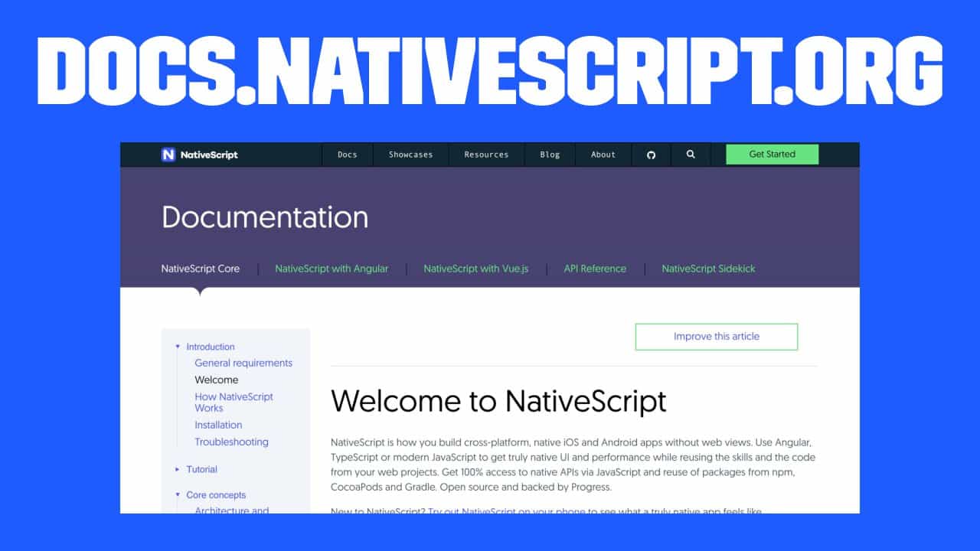Open the GitHub icon link
The width and height of the screenshot is (980, 551).
coord(652,155)
